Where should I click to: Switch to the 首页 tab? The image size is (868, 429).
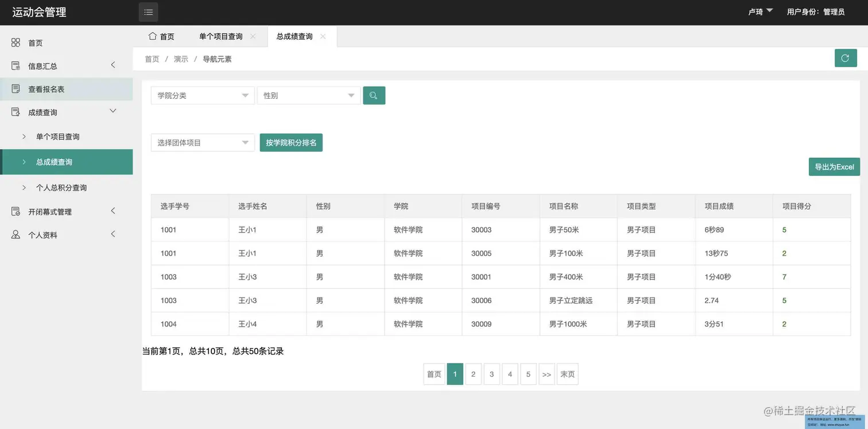pyautogui.click(x=161, y=36)
